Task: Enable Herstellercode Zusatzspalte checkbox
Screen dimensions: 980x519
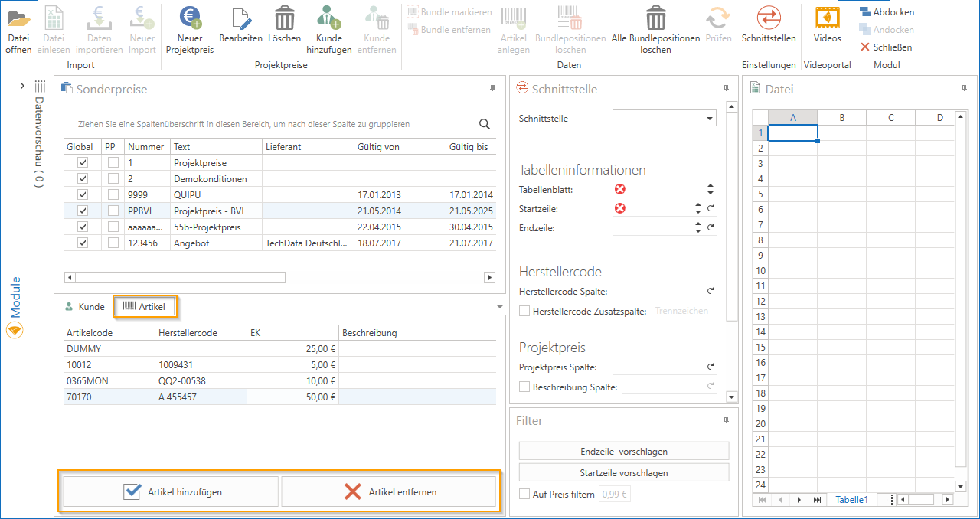Action: tap(524, 312)
